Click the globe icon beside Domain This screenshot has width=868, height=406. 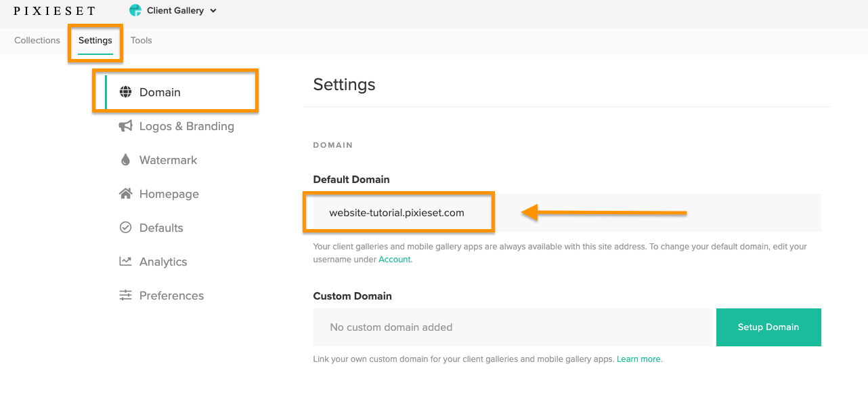pos(125,92)
